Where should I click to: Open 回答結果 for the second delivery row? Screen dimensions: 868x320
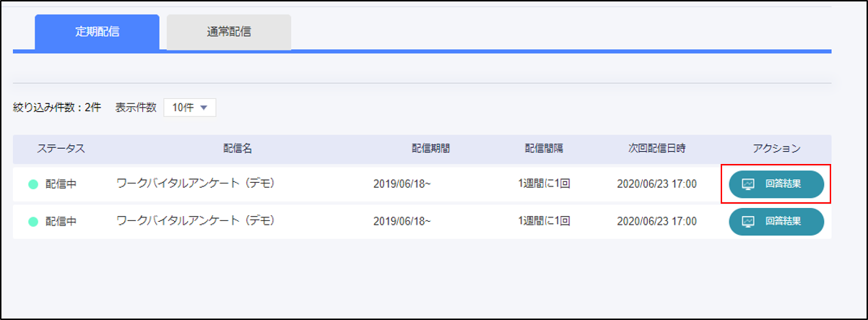776,222
